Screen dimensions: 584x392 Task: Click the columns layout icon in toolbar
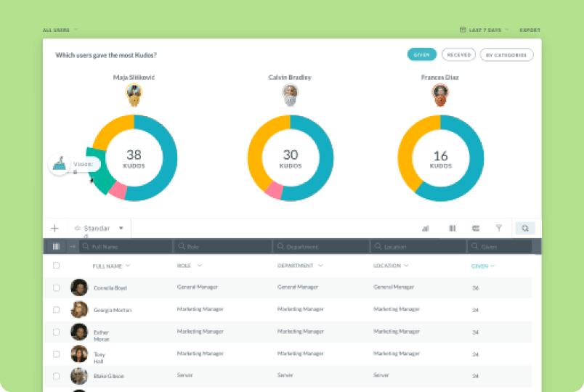[x=452, y=228]
